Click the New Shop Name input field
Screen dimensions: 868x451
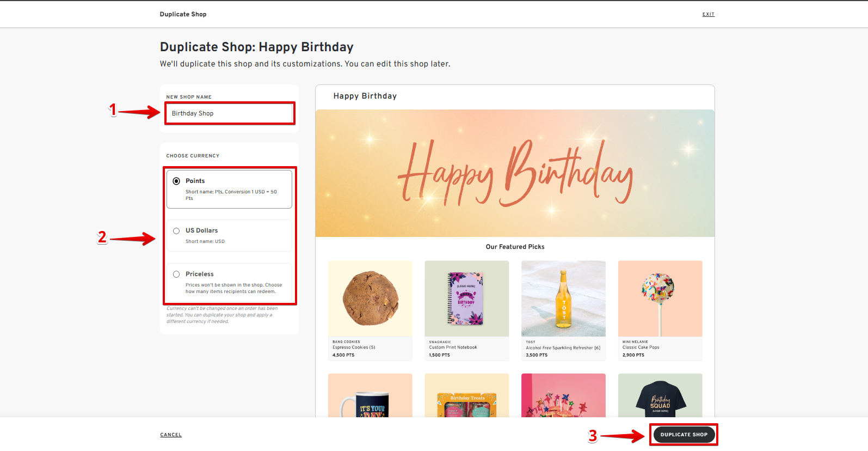(230, 113)
